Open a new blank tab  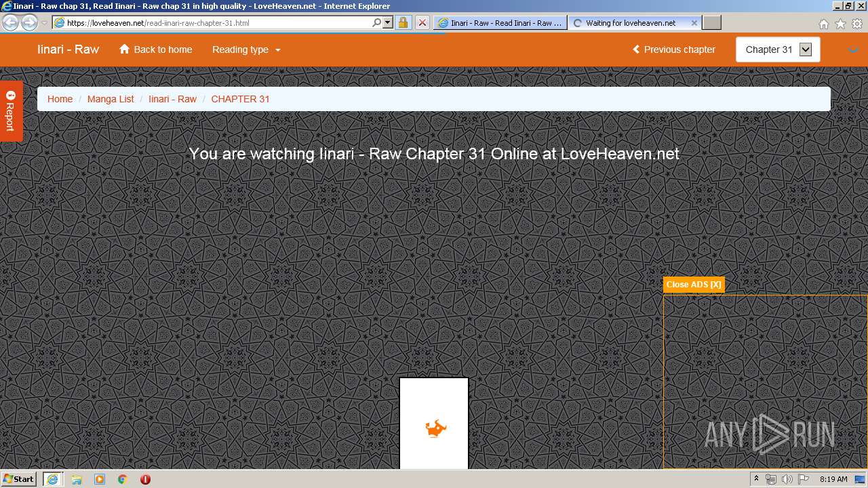(x=711, y=22)
